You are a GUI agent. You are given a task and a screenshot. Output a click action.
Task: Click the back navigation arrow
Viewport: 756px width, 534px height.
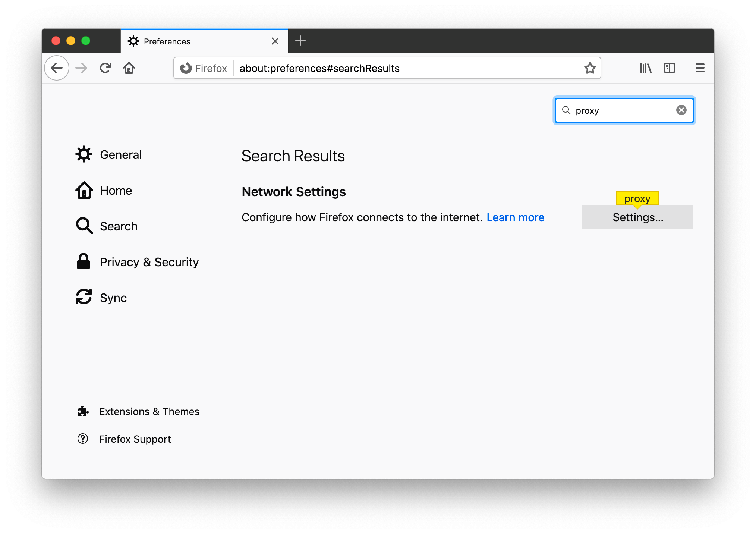tap(57, 68)
